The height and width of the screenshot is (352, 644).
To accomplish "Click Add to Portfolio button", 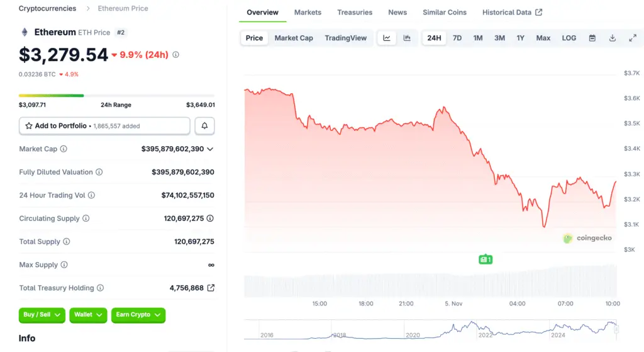I will (104, 126).
